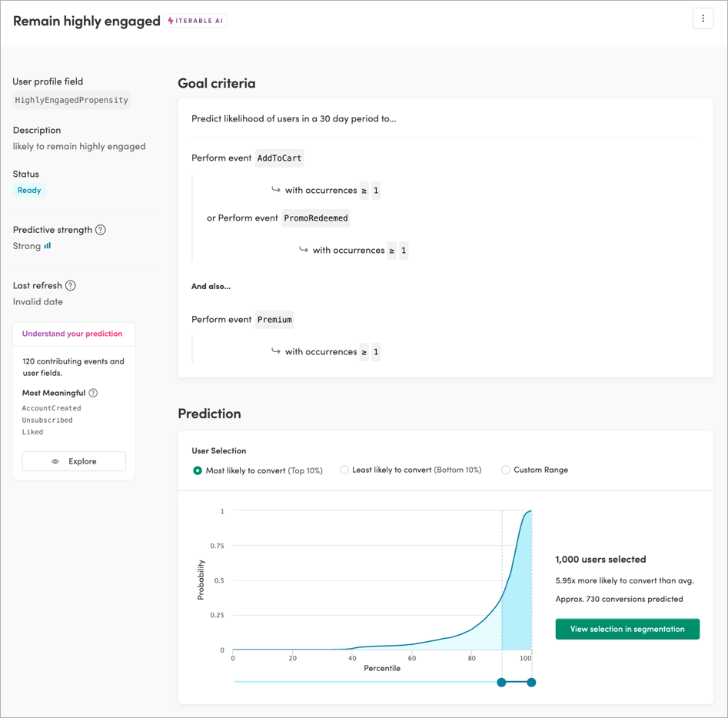
Task: Open the Understand your prediction link
Action: [x=72, y=334]
